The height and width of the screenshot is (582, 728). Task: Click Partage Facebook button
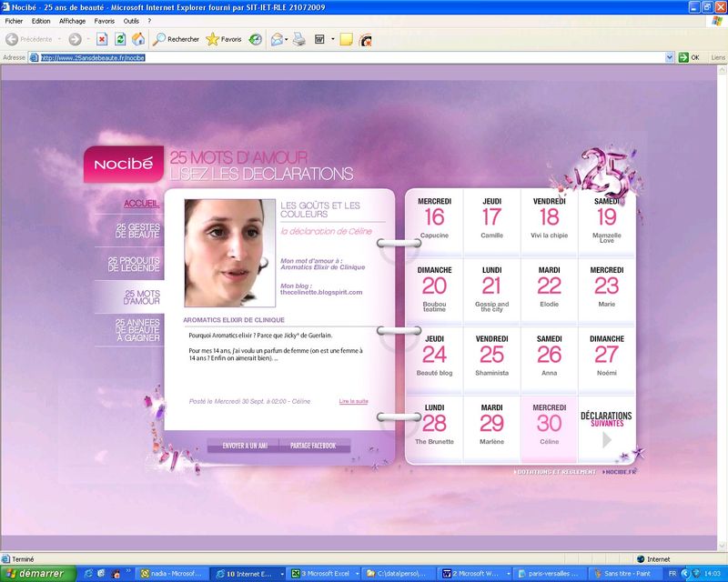pos(313,446)
